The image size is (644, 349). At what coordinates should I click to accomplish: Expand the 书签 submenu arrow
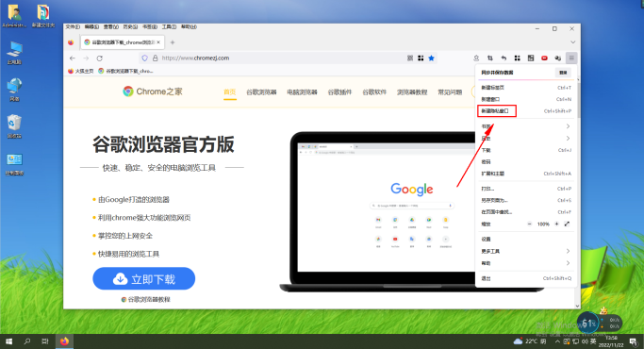point(568,126)
